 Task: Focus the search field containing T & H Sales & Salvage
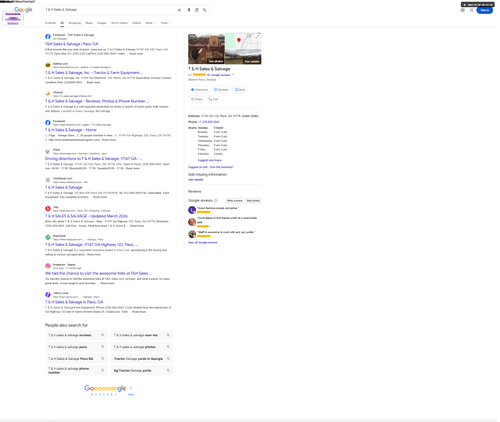pos(110,10)
